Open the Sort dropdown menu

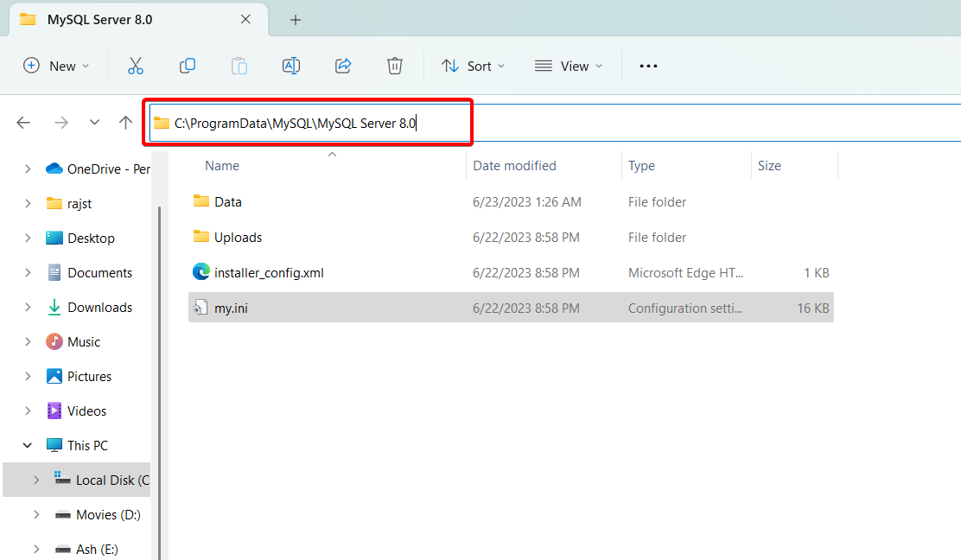click(x=472, y=65)
